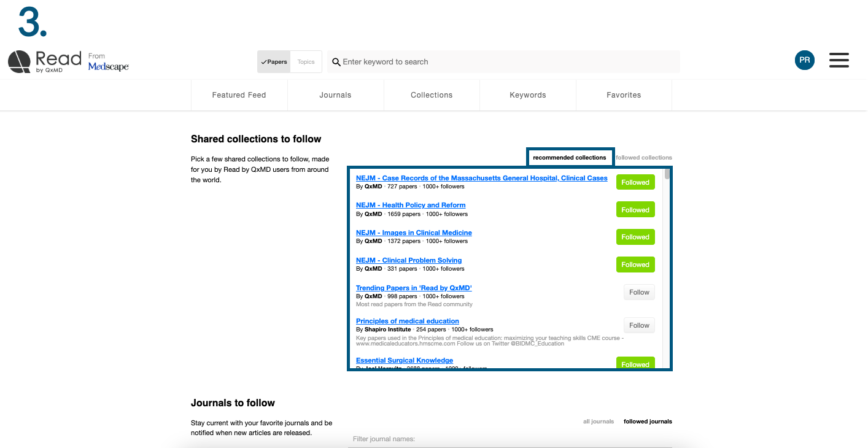Click '727 papers' under NEJM Case Records
The height and width of the screenshot is (448, 868).
tap(402, 187)
